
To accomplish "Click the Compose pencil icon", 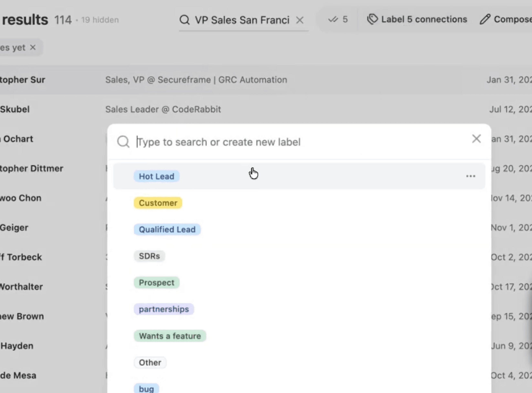I will (x=485, y=19).
